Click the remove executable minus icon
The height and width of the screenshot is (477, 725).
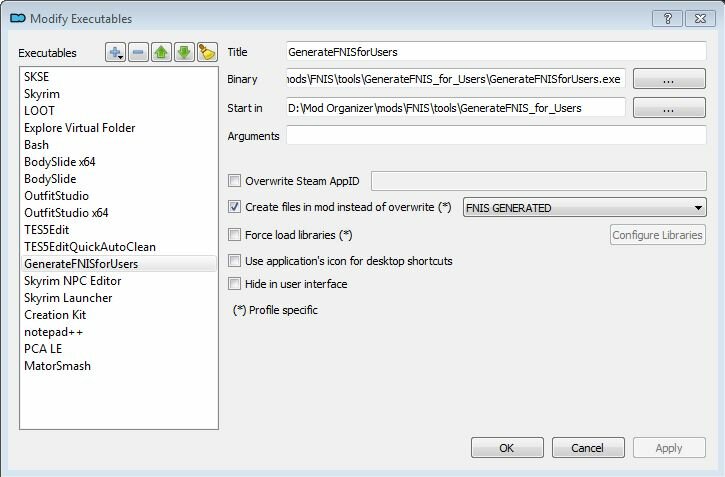(x=138, y=52)
